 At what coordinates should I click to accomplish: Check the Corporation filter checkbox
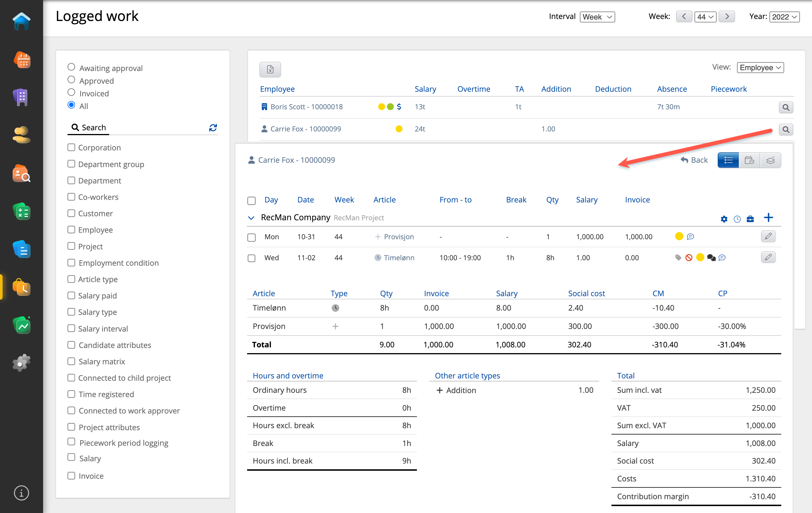tap(71, 148)
